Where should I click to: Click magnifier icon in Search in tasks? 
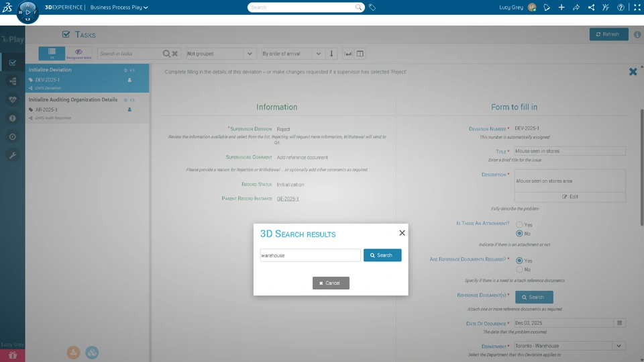pos(166,54)
